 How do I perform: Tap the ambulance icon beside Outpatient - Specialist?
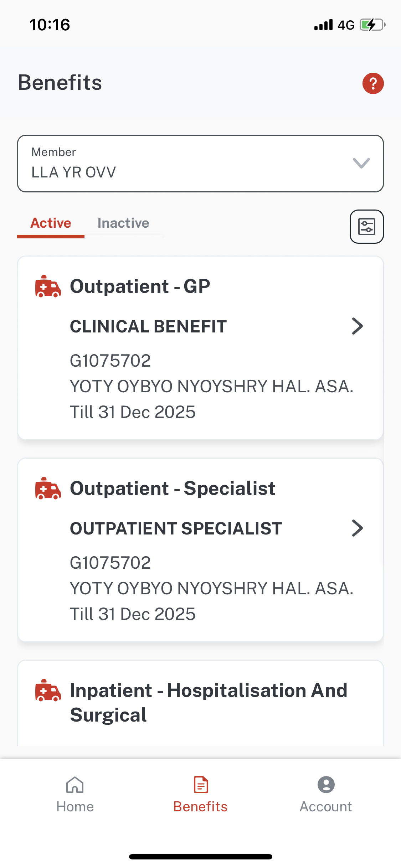[48, 488]
